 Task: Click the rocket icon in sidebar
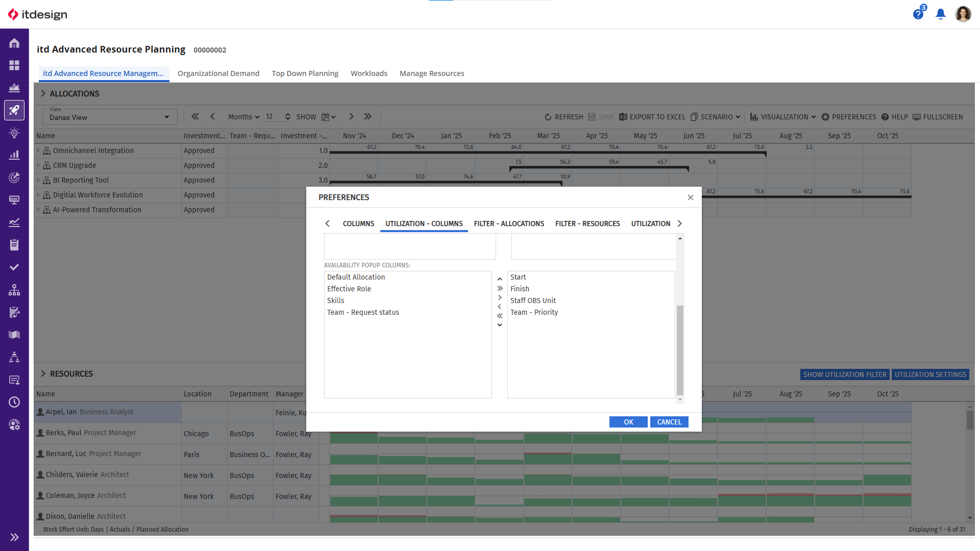[x=14, y=110]
